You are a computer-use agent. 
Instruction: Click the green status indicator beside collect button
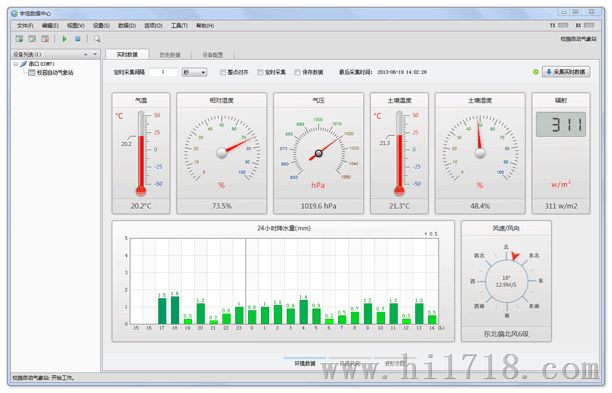tap(536, 72)
